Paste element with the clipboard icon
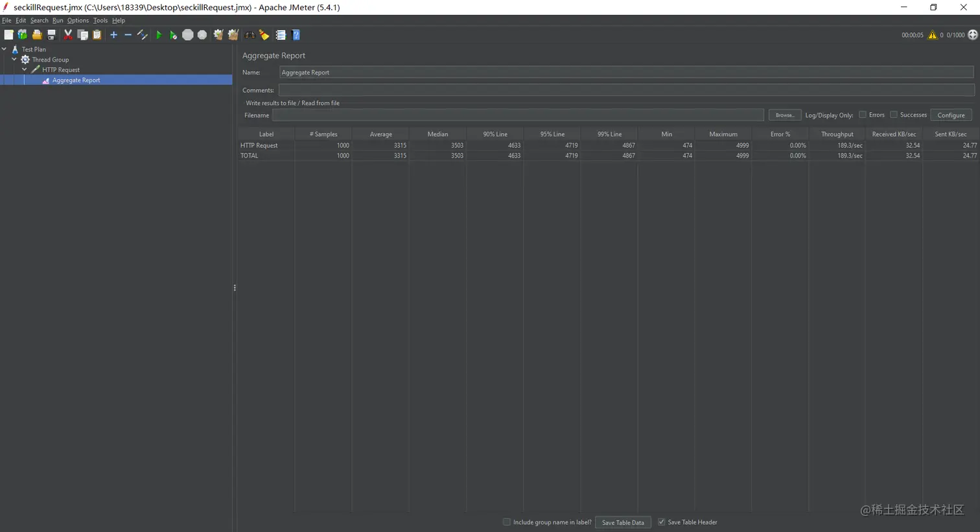Viewport: 980px width, 532px height. point(97,35)
